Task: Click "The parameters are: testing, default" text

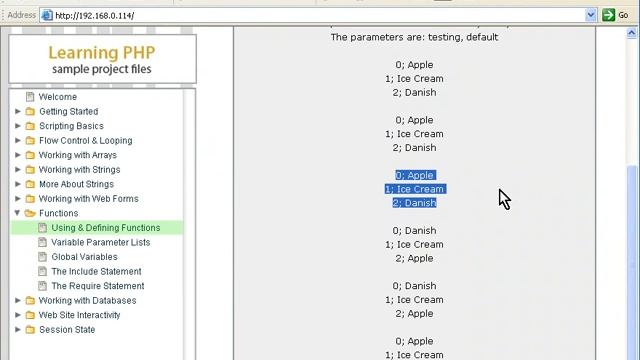Action: point(414,37)
